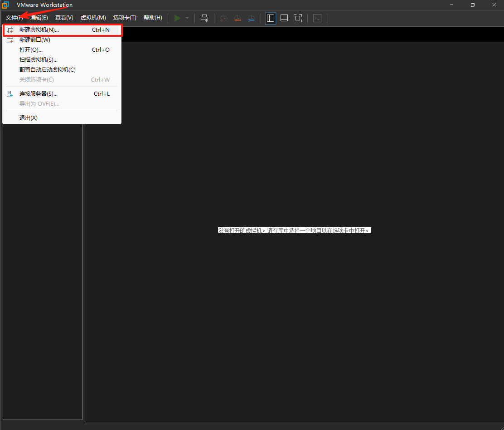The height and width of the screenshot is (430, 504).
Task: Click the 关闭选项卡(C) menu entry
Action: (62, 80)
